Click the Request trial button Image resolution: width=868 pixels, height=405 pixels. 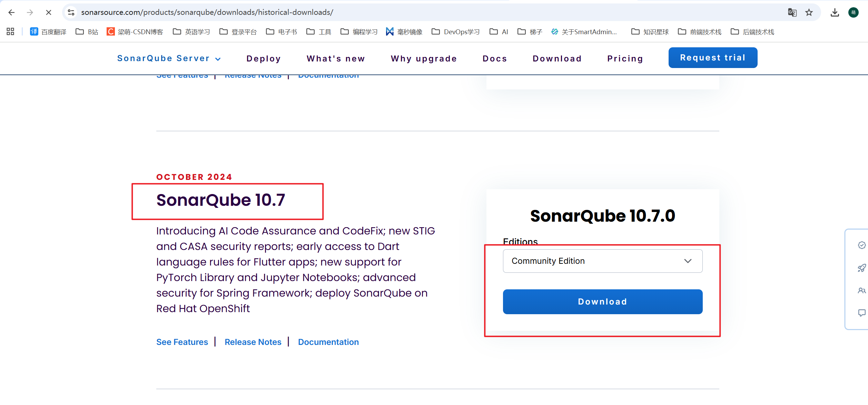click(713, 58)
